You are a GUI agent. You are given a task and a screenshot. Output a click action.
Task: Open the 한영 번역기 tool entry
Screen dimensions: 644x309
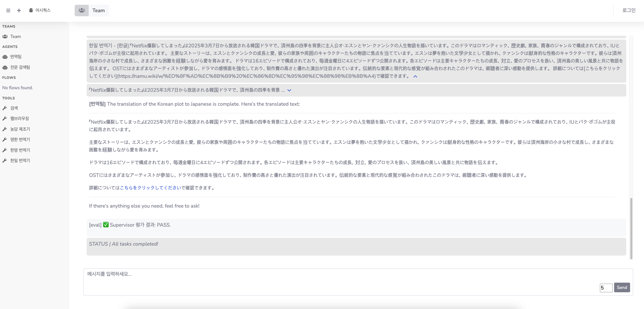point(20,150)
